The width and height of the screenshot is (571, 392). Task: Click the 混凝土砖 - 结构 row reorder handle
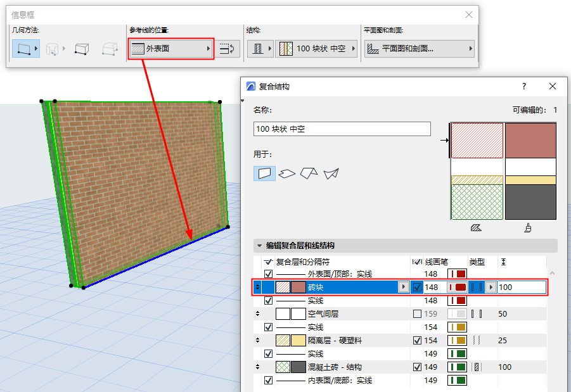click(257, 367)
